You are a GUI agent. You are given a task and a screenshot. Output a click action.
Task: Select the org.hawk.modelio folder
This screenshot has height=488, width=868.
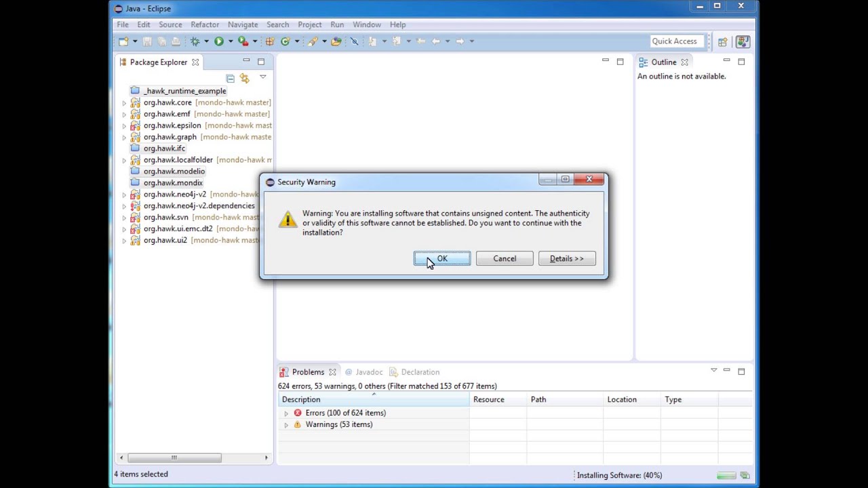(x=167, y=171)
